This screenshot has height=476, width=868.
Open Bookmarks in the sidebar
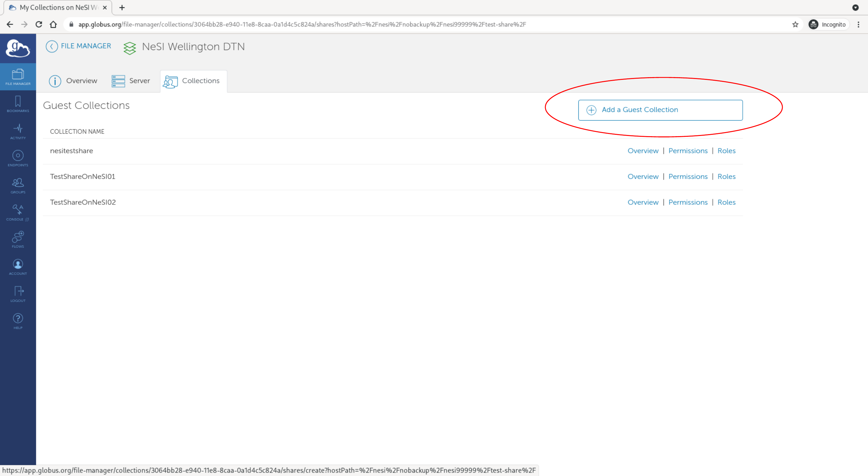coord(18,104)
